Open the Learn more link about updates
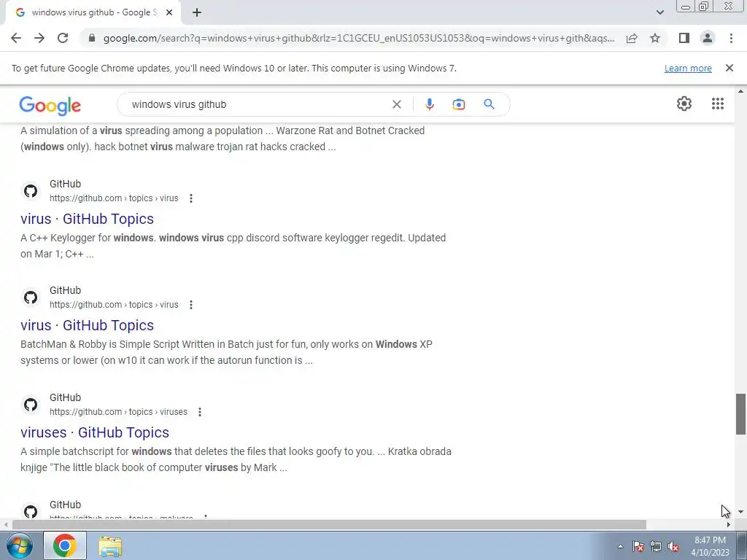This screenshot has height=560, width=747. 688,68
